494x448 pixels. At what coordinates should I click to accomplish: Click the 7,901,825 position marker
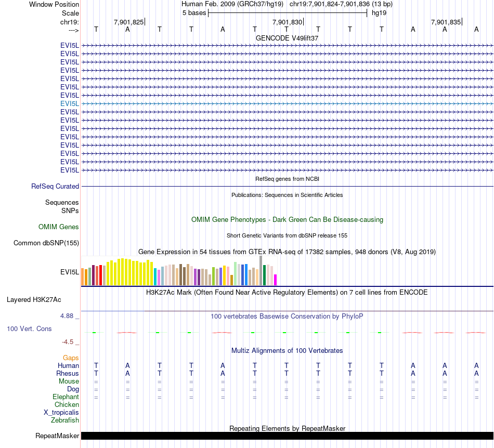pos(129,22)
